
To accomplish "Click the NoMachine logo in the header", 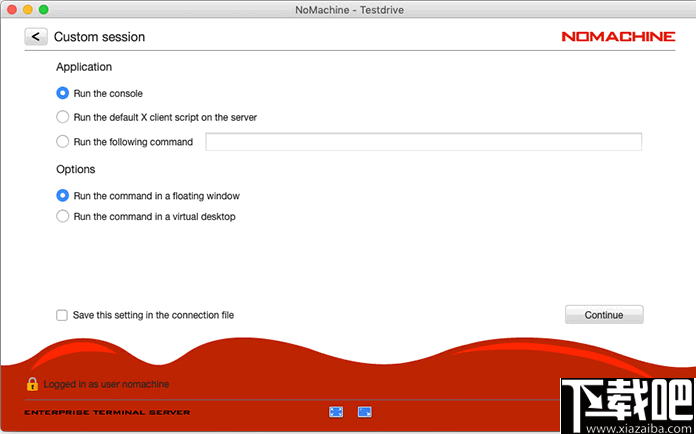I will (618, 36).
